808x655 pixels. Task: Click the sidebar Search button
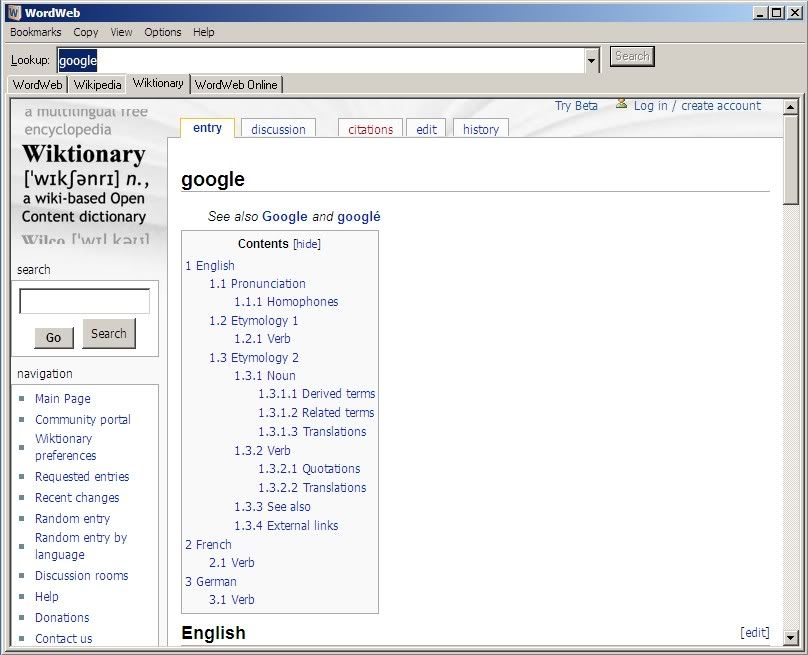[109, 333]
